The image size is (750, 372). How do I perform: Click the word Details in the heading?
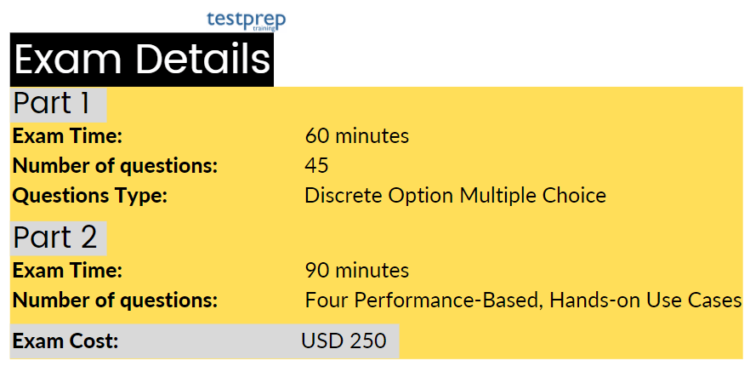(x=204, y=60)
